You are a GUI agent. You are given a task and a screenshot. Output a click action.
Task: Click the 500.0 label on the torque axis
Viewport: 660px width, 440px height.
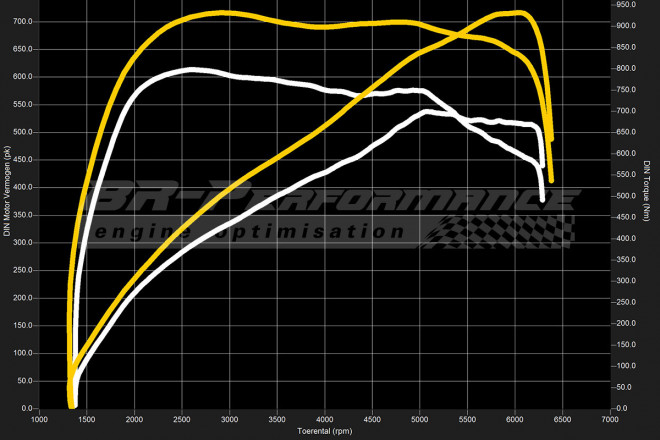tap(629, 196)
